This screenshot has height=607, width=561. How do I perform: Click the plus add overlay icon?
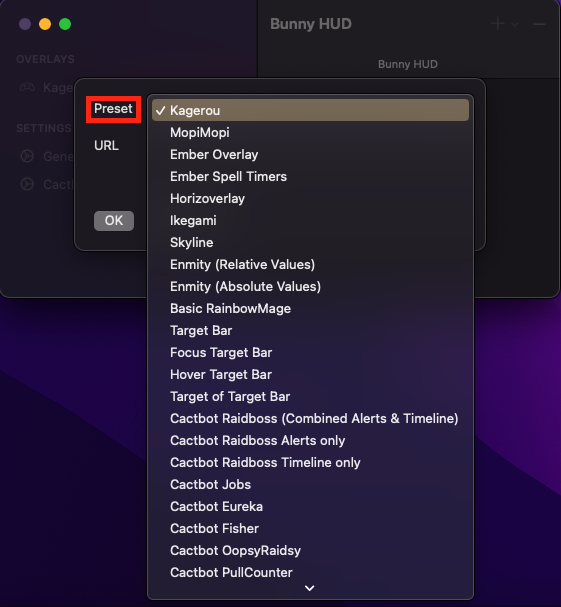point(498,24)
